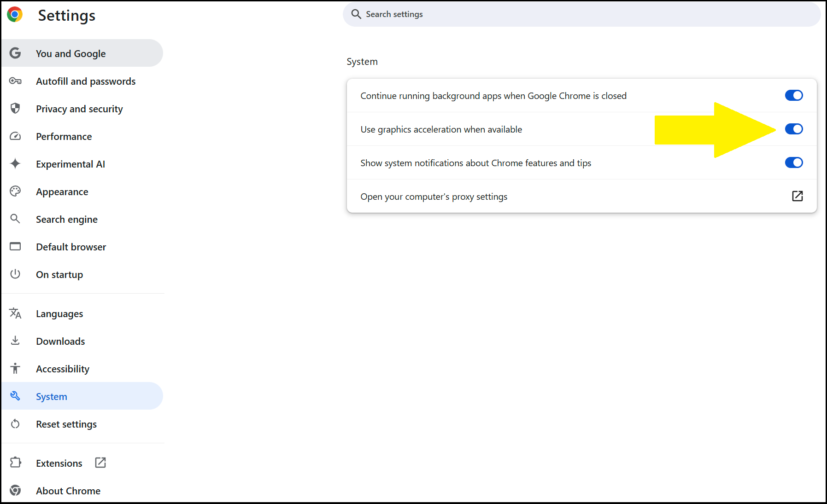Open Extensions page link

pos(82,463)
